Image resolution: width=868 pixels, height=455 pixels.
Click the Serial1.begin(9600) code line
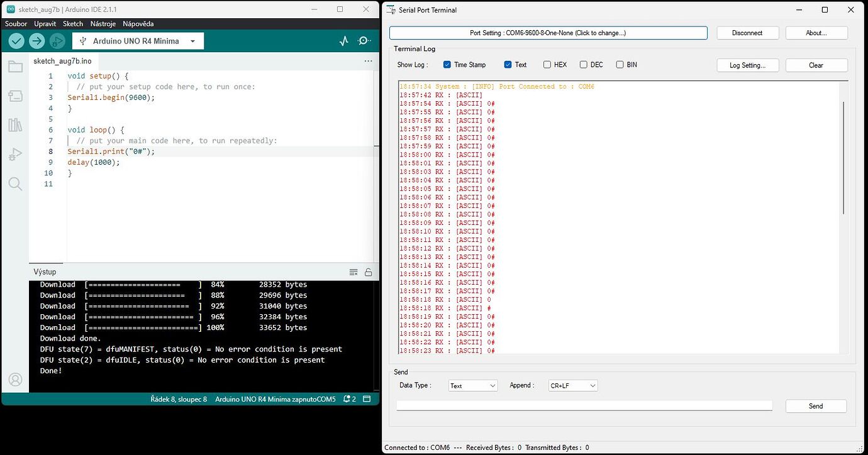point(111,97)
